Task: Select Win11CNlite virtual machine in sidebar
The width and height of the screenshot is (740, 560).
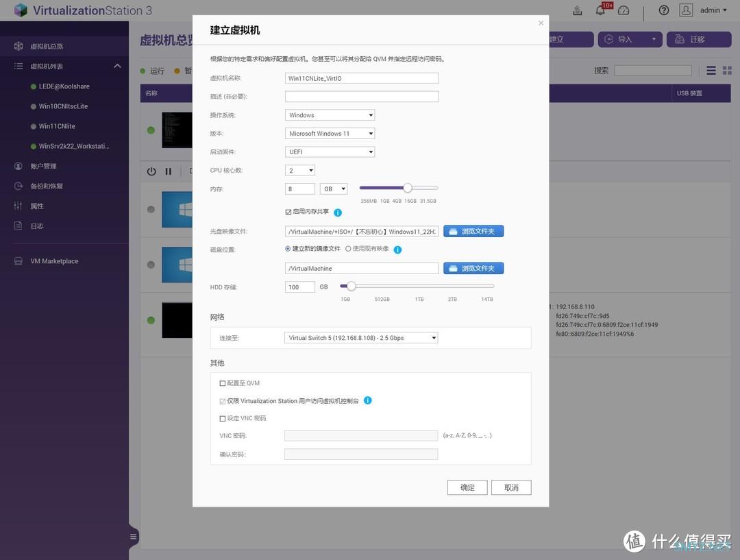Action: (57, 126)
